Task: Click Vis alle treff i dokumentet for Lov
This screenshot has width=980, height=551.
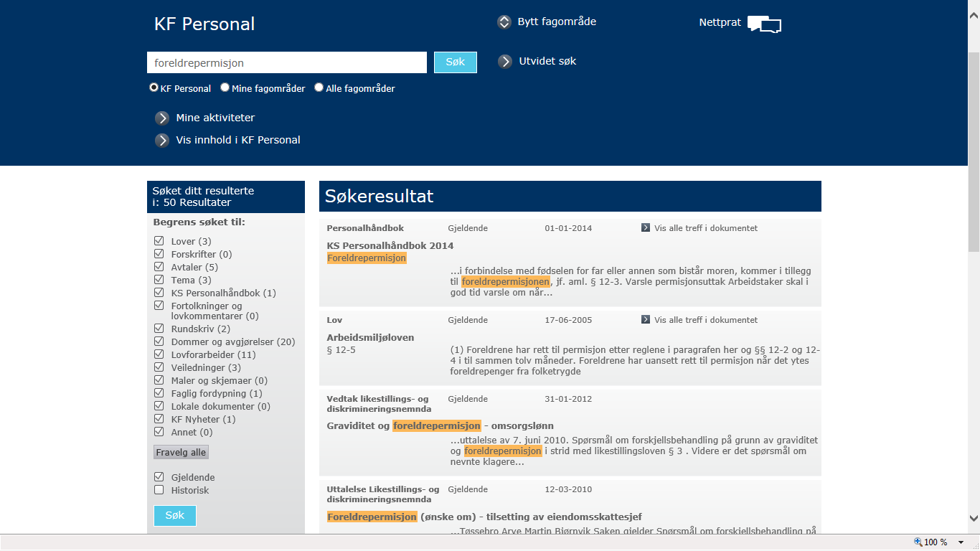Action: point(706,320)
